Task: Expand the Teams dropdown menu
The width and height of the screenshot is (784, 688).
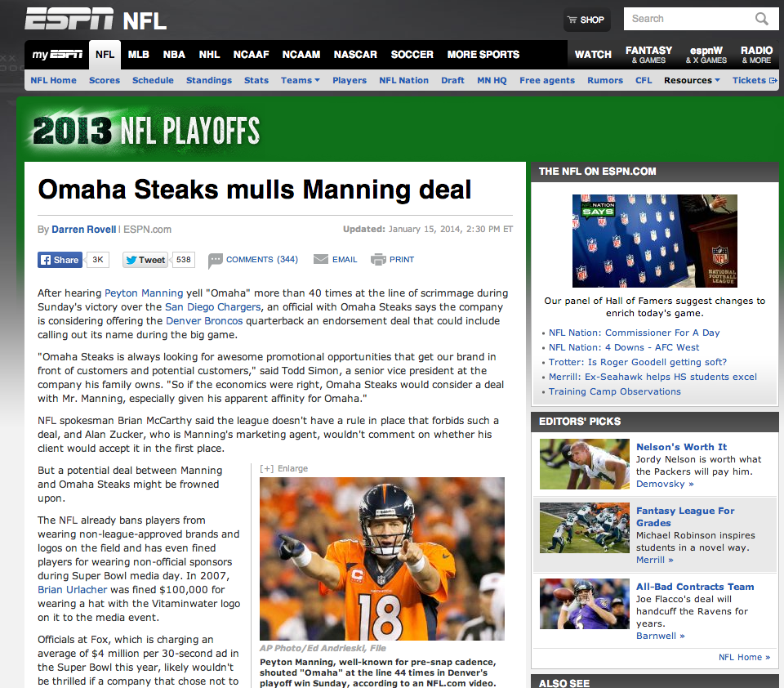Action: (300, 80)
